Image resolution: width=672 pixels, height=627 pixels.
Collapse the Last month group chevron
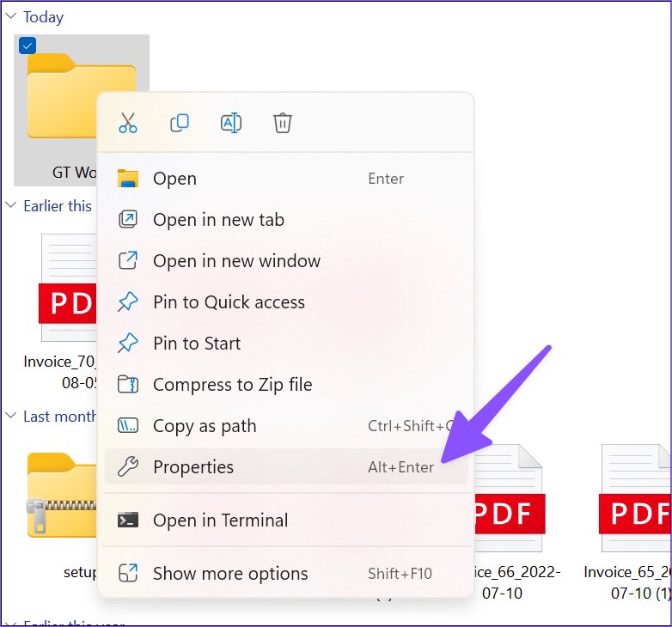pyautogui.click(x=10, y=415)
